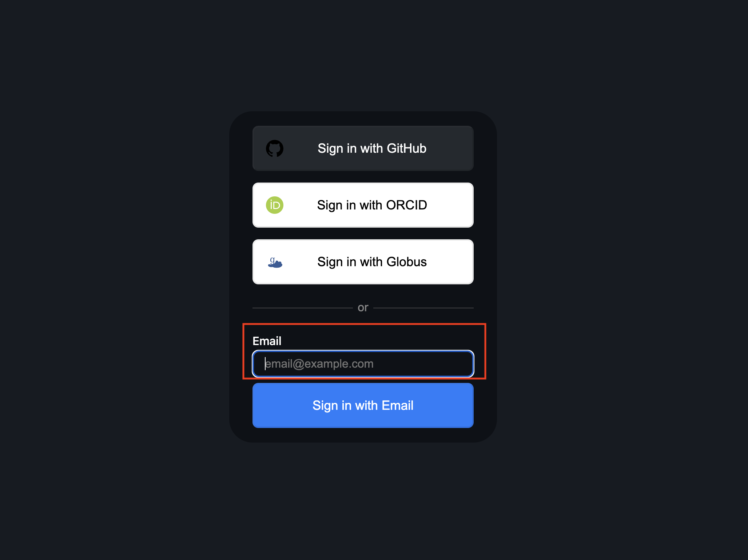Select the Sign in with ORCID button
The height and width of the screenshot is (560, 748).
coord(363,205)
